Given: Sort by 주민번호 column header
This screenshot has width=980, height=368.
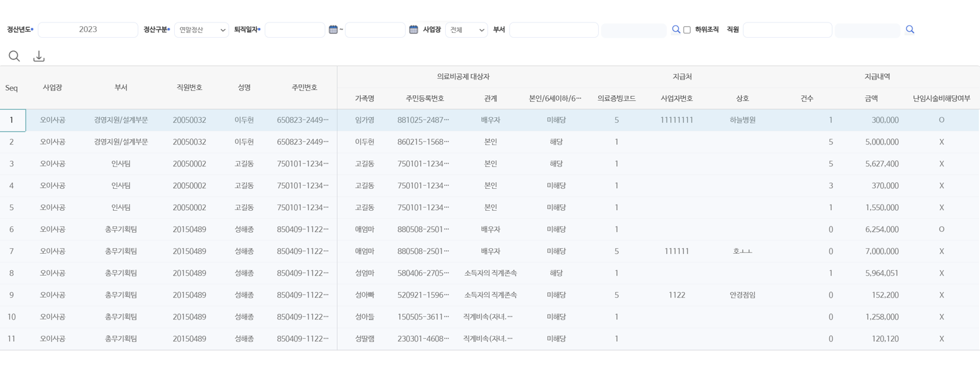Looking at the screenshot, I should point(304,87).
